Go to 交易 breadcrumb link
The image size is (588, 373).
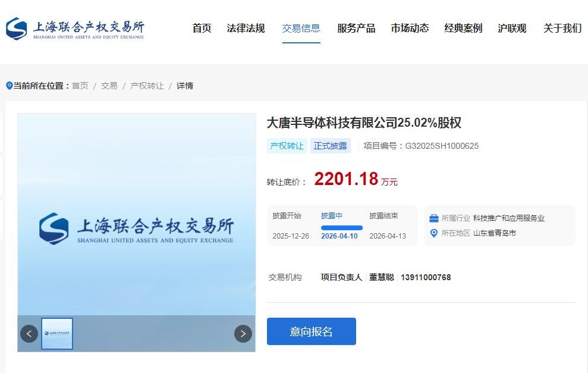pos(109,86)
